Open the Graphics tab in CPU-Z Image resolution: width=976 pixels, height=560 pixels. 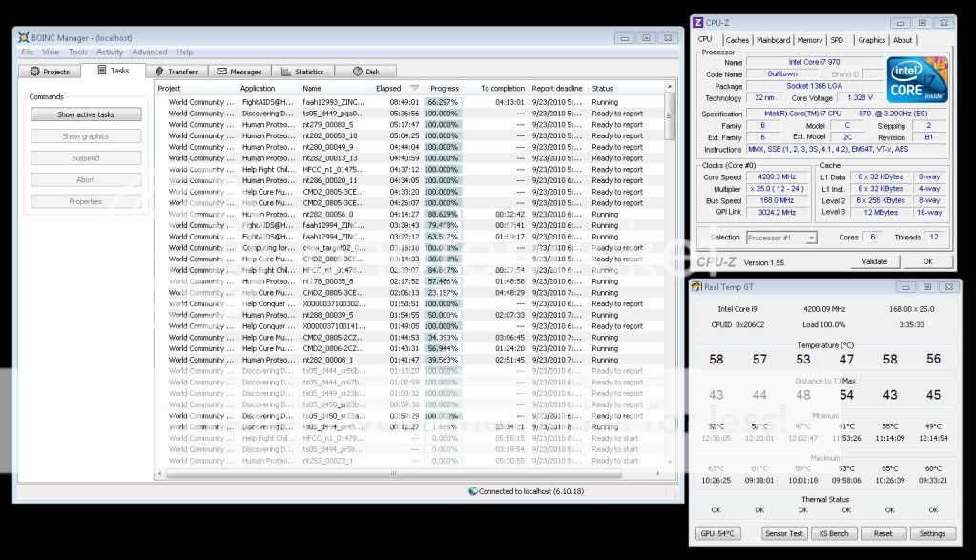pos(871,40)
